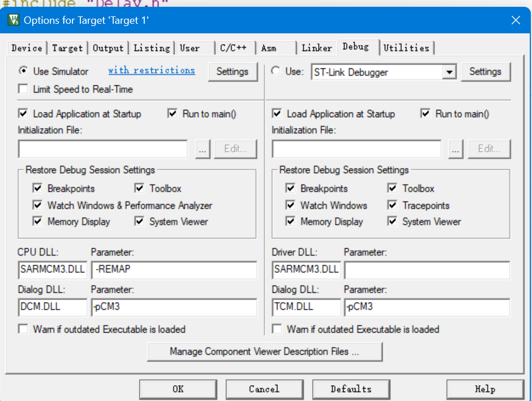Open the C/C++ tab
Screen dimensions: 532x401
tap(235, 48)
